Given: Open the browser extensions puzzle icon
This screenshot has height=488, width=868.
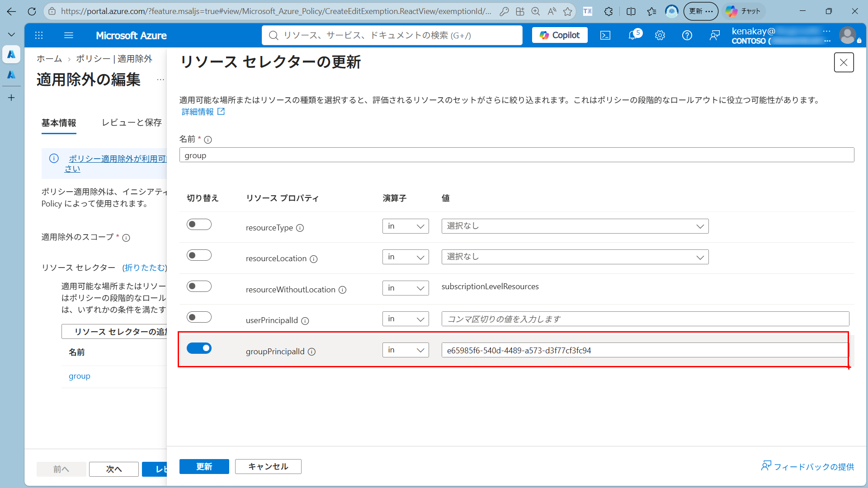Looking at the screenshot, I should [609, 11].
